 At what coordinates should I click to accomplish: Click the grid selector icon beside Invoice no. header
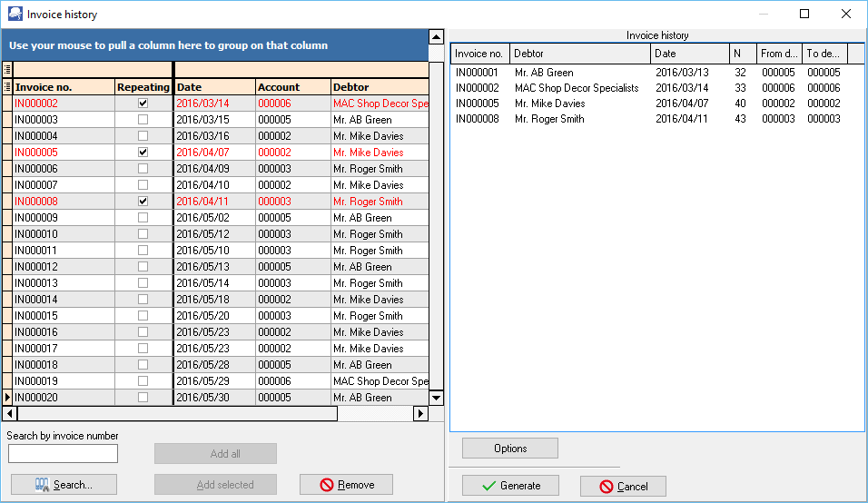click(x=8, y=87)
